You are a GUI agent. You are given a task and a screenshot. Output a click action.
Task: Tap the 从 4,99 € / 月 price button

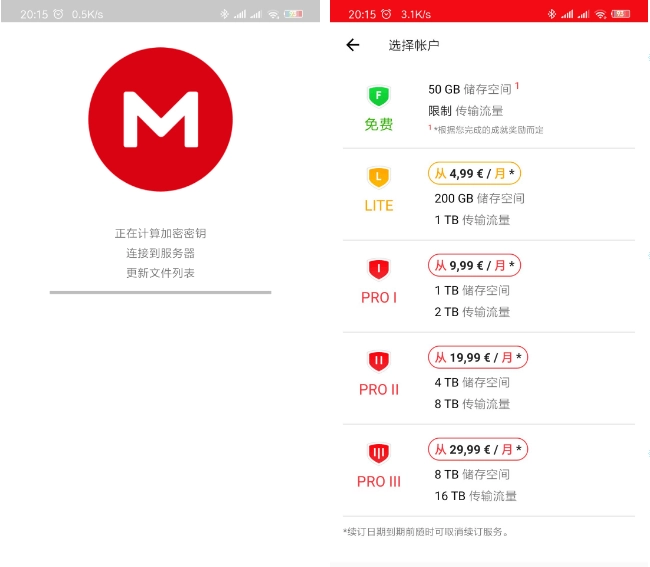tap(474, 173)
